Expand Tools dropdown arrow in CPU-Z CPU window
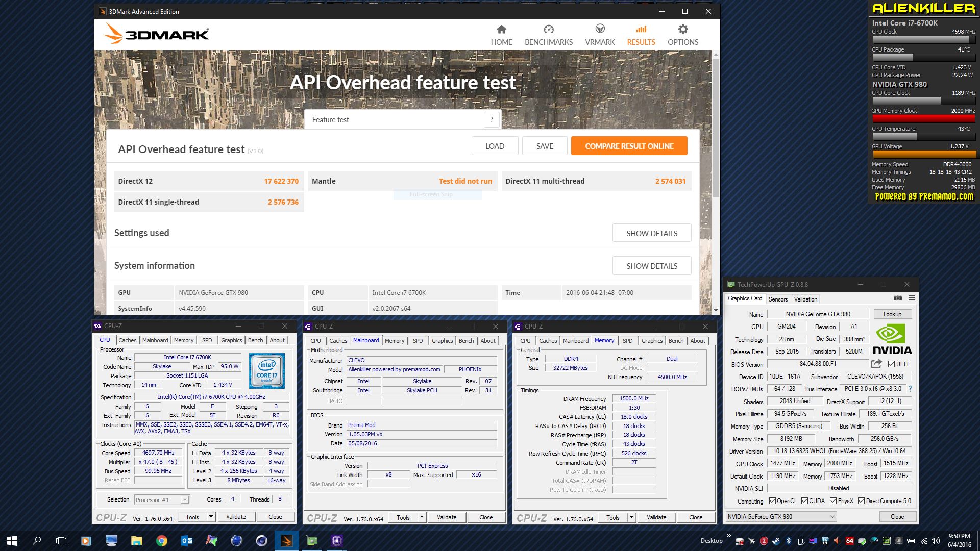The width and height of the screenshot is (980, 551). [210, 517]
